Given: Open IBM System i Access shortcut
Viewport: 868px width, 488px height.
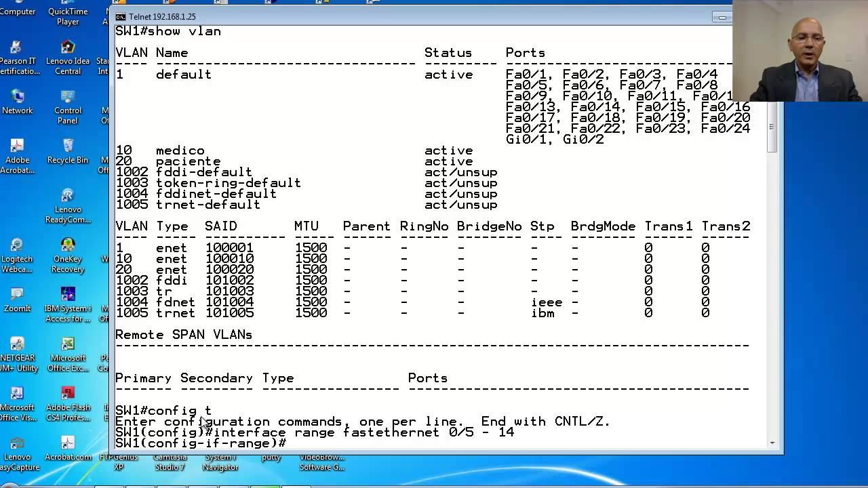Looking at the screenshot, I should pyautogui.click(x=68, y=304).
